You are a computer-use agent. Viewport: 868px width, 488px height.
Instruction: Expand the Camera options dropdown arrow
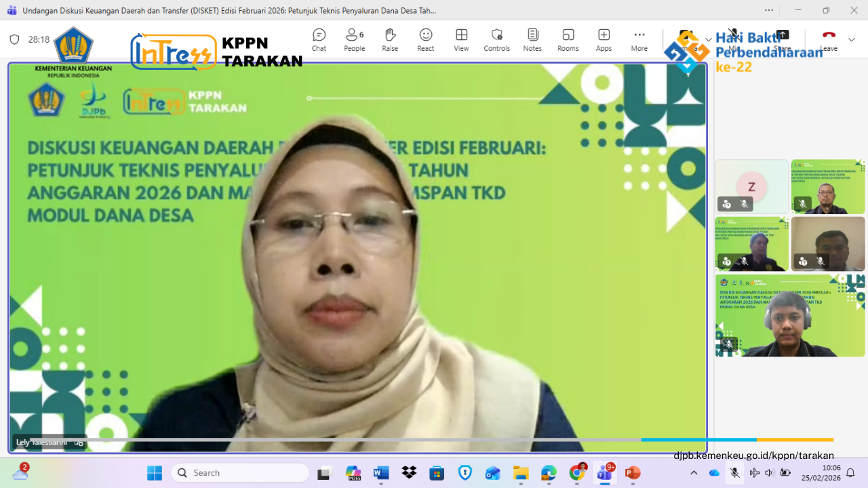coord(709,39)
